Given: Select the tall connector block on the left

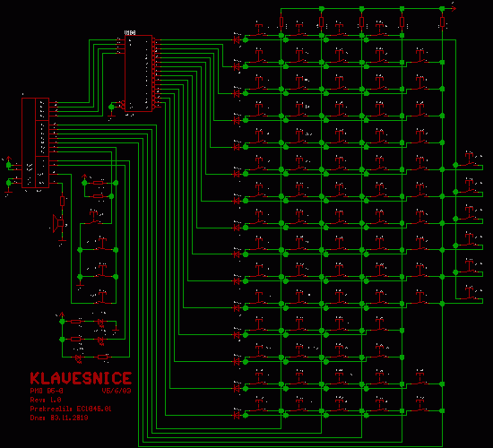Looking at the screenshot, I should coord(35,142).
